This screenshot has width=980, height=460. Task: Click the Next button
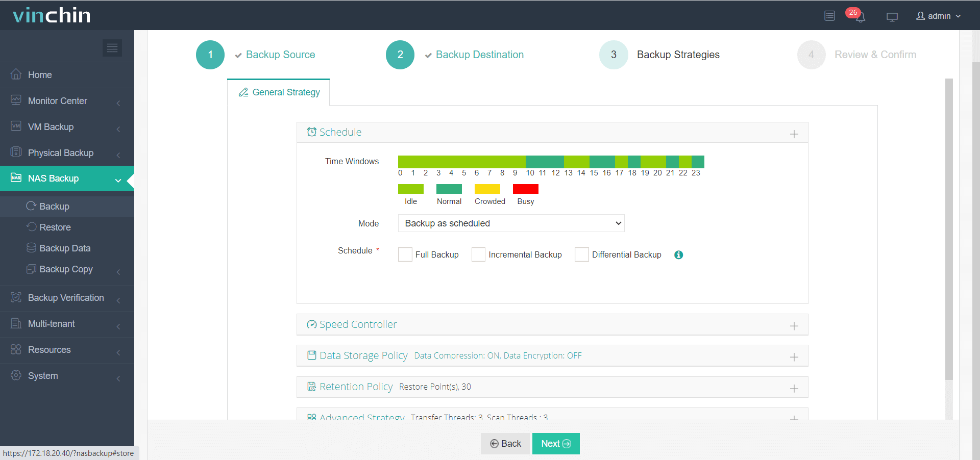[555, 444]
